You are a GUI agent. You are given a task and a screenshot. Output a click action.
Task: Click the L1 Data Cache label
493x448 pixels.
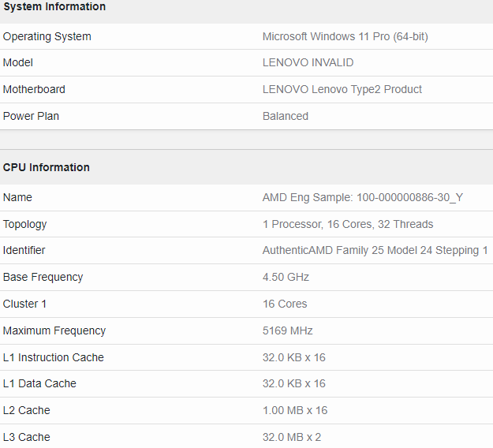tap(39, 383)
